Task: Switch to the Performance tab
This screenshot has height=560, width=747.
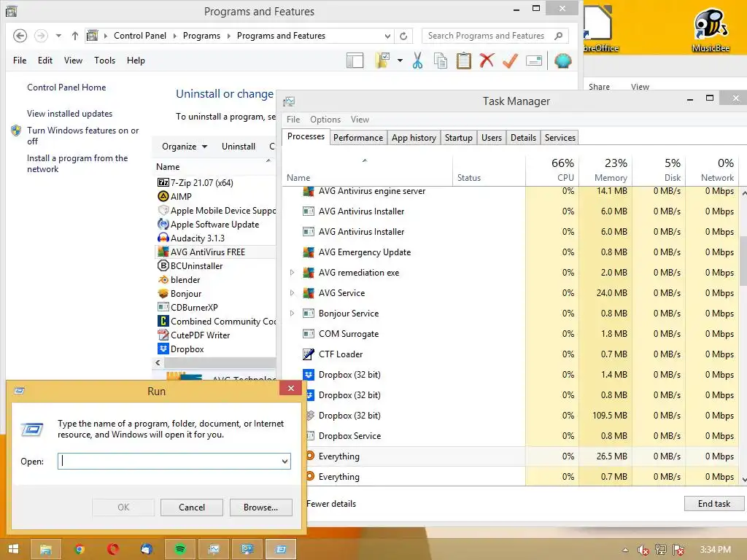Action: [357, 138]
